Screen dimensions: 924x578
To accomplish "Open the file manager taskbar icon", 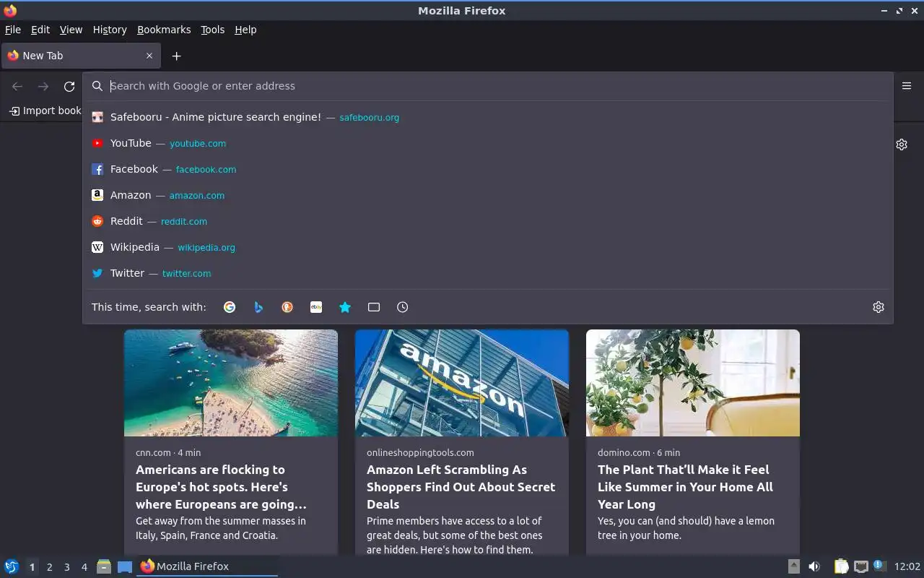I will pos(104,566).
